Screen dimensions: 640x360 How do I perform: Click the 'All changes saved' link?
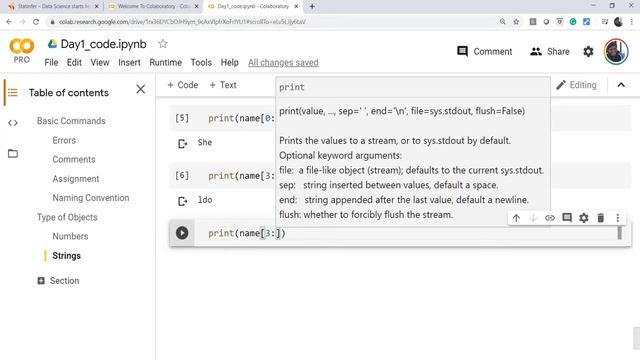pyautogui.click(x=283, y=62)
